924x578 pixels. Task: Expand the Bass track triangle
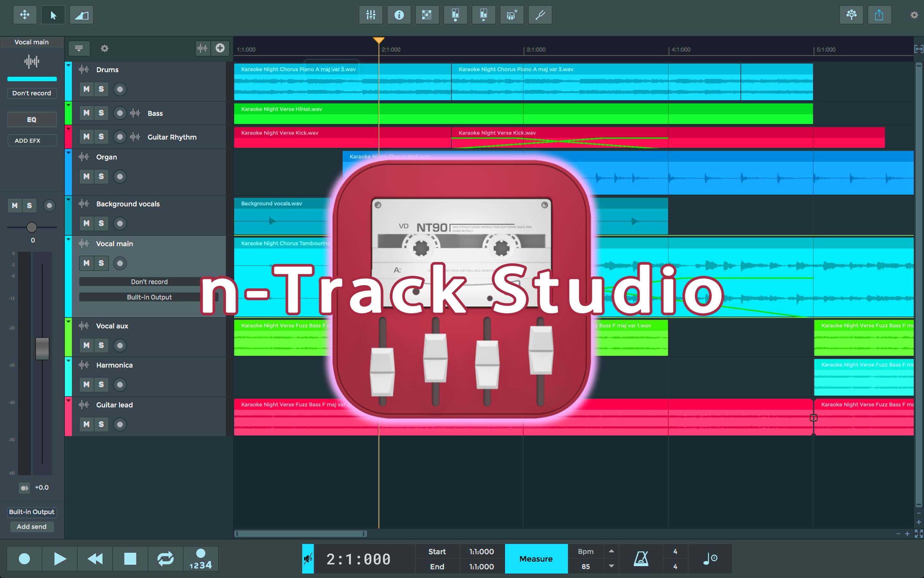pos(68,105)
